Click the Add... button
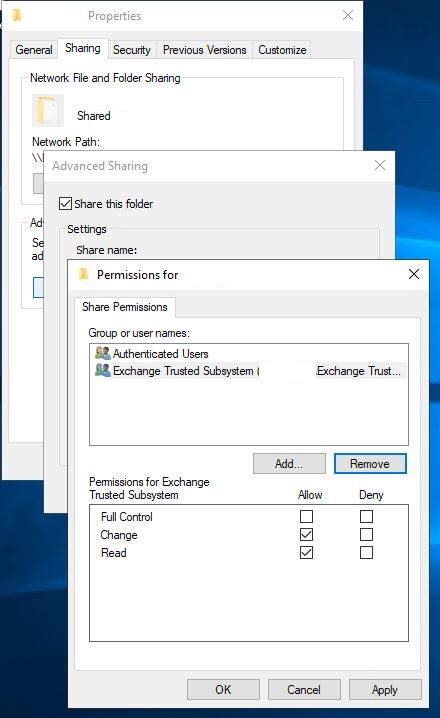This screenshot has width=440, height=718. coord(289,463)
